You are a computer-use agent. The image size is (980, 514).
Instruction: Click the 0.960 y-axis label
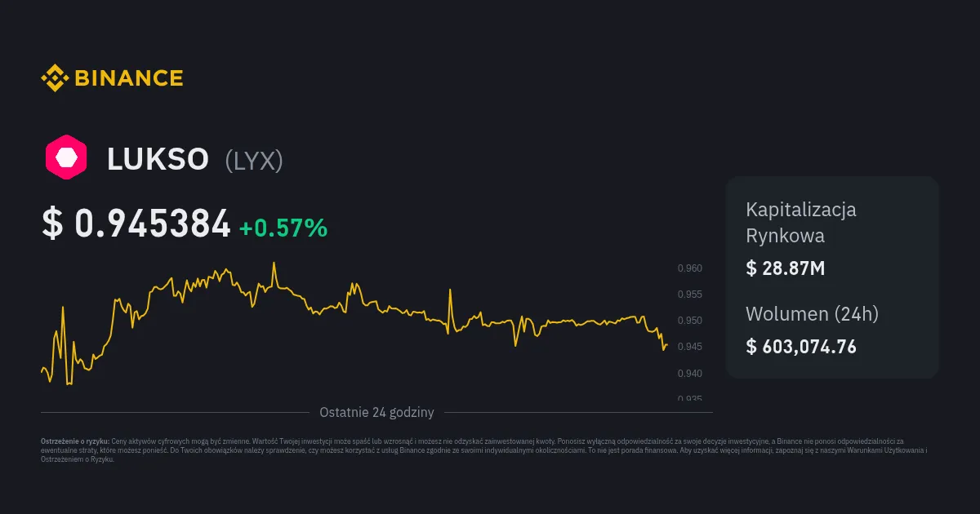coord(690,268)
